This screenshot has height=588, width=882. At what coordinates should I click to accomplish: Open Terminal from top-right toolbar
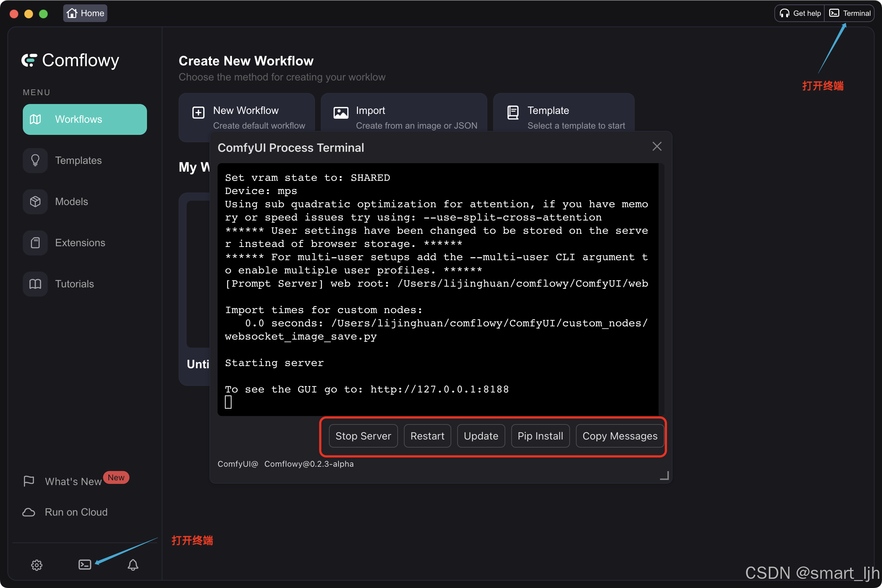[850, 13]
